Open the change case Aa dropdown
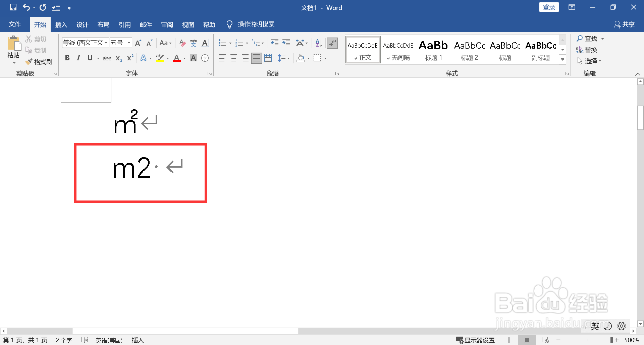The width and height of the screenshot is (644, 345). [165, 43]
